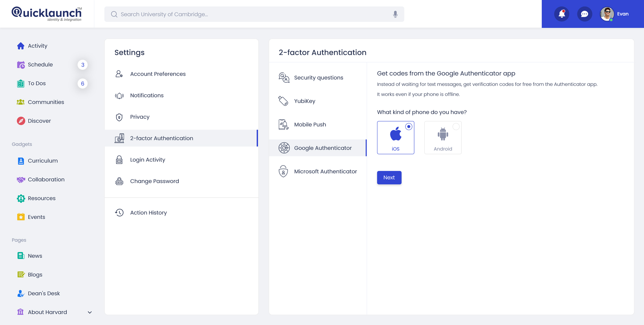The width and height of the screenshot is (644, 325).
Task: Click the Apple iOS logo
Action: point(396,134)
